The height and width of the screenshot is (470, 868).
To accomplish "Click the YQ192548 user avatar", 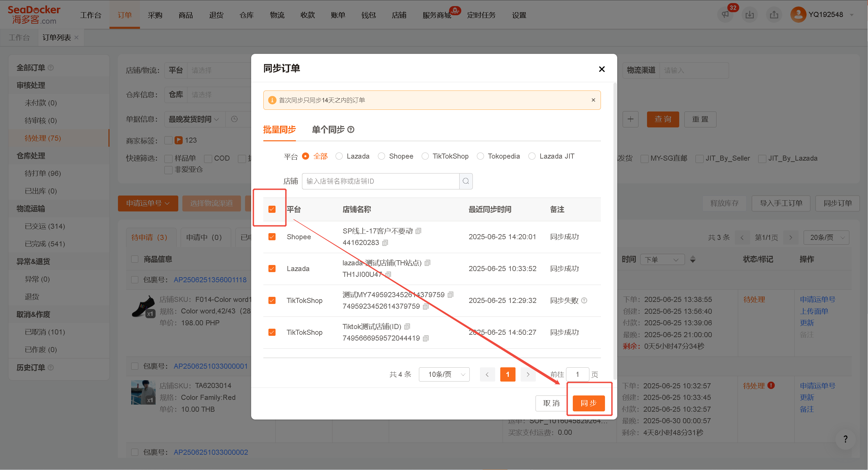I will click(798, 15).
